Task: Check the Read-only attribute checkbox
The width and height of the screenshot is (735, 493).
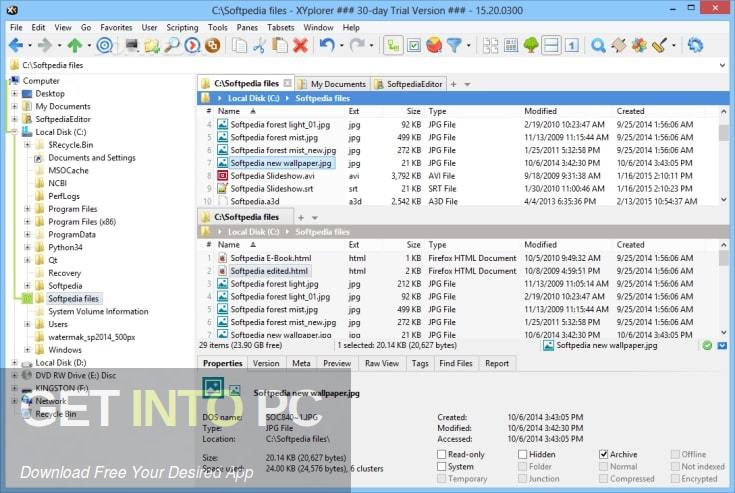Action: tap(442, 454)
